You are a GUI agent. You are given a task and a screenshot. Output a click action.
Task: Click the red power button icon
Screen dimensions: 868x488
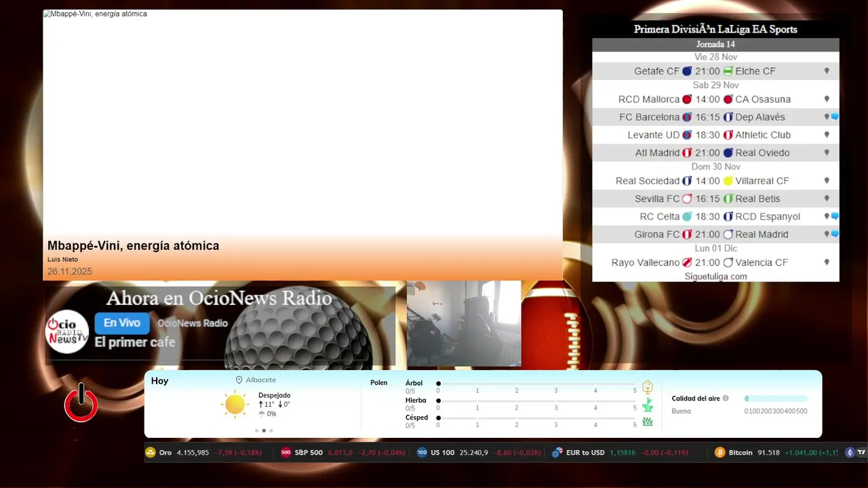81,403
